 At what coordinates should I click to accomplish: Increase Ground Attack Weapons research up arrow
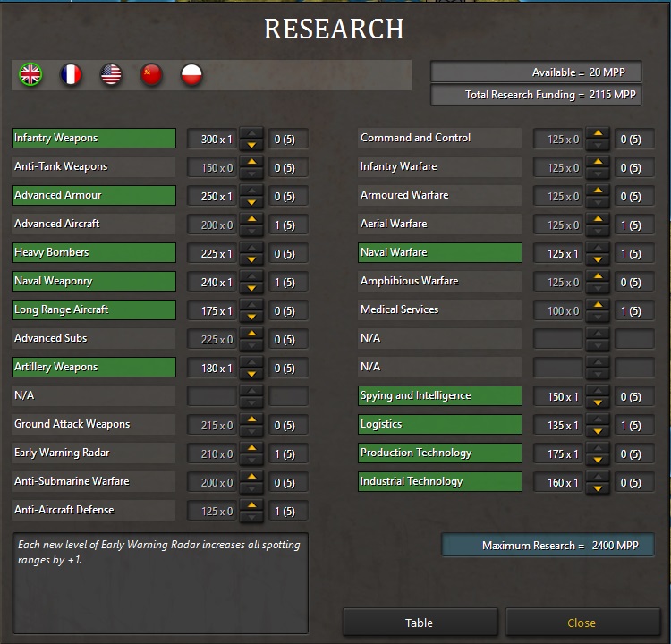pyautogui.click(x=251, y=419)
